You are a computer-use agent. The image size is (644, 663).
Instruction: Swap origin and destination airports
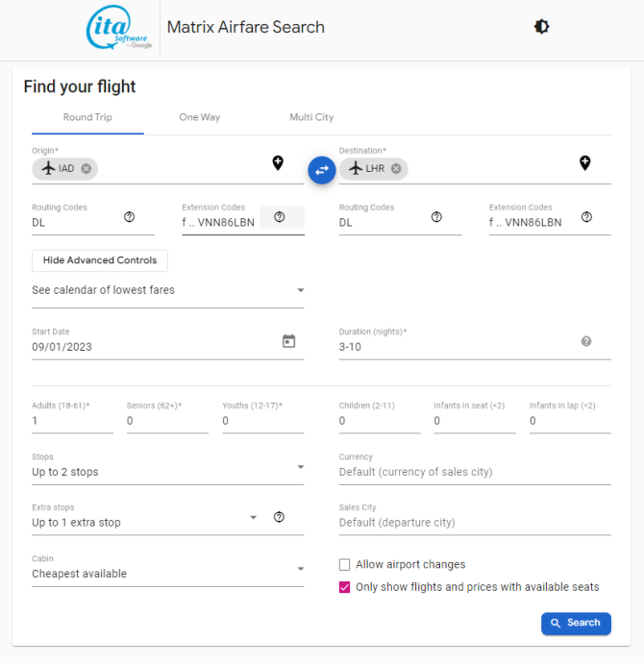[322, 170]
